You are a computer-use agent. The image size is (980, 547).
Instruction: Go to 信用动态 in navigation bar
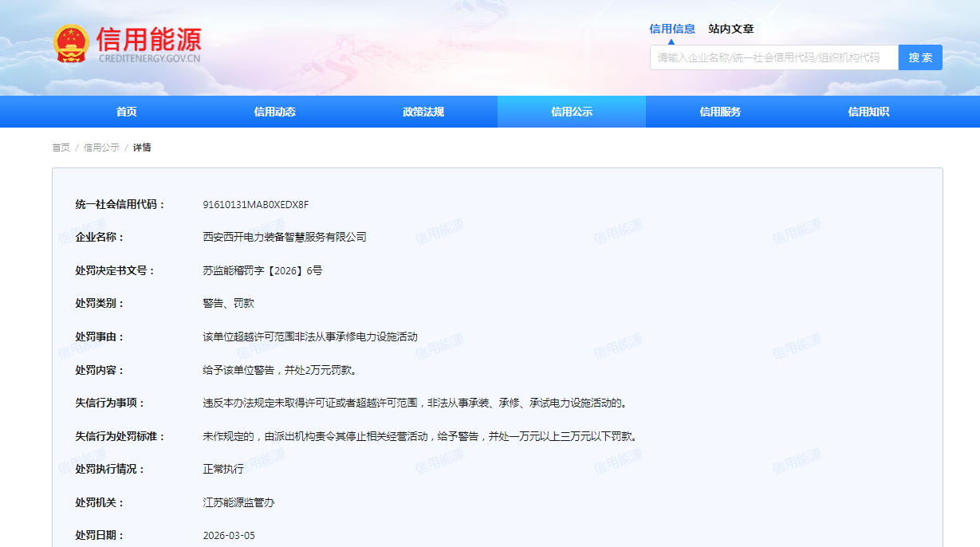tap(274, 112)
